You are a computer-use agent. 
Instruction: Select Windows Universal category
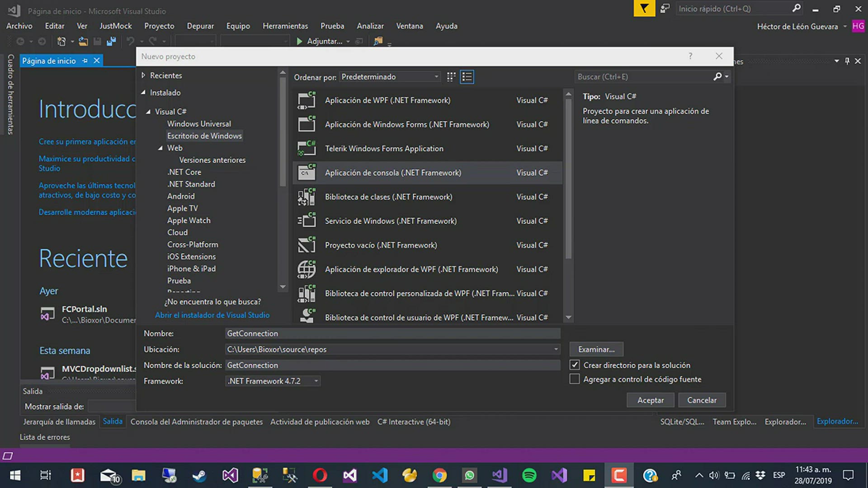point(199,124)
